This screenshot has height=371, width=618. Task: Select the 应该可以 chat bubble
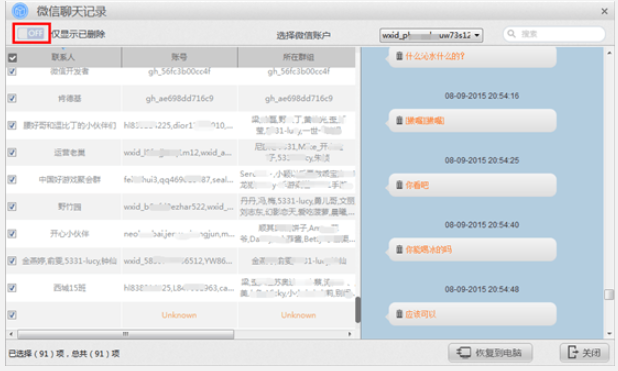[472, 314]
